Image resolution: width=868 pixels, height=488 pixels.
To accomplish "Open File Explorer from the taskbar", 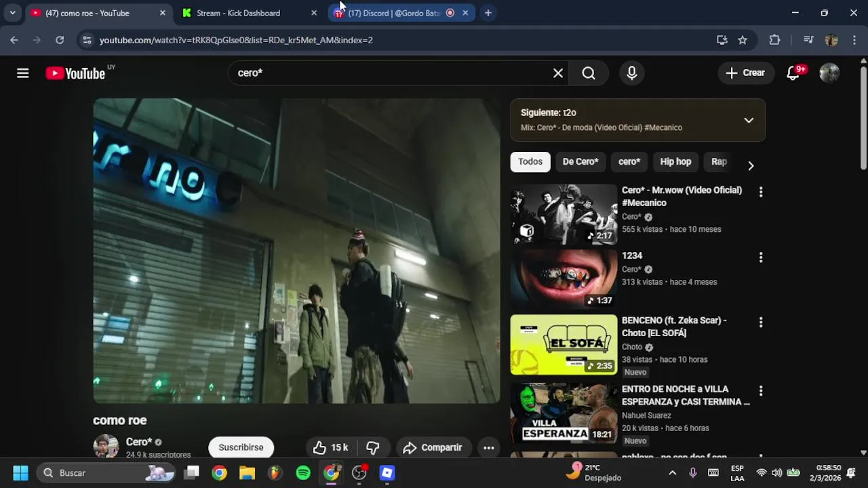I will (x=247, y=472).
